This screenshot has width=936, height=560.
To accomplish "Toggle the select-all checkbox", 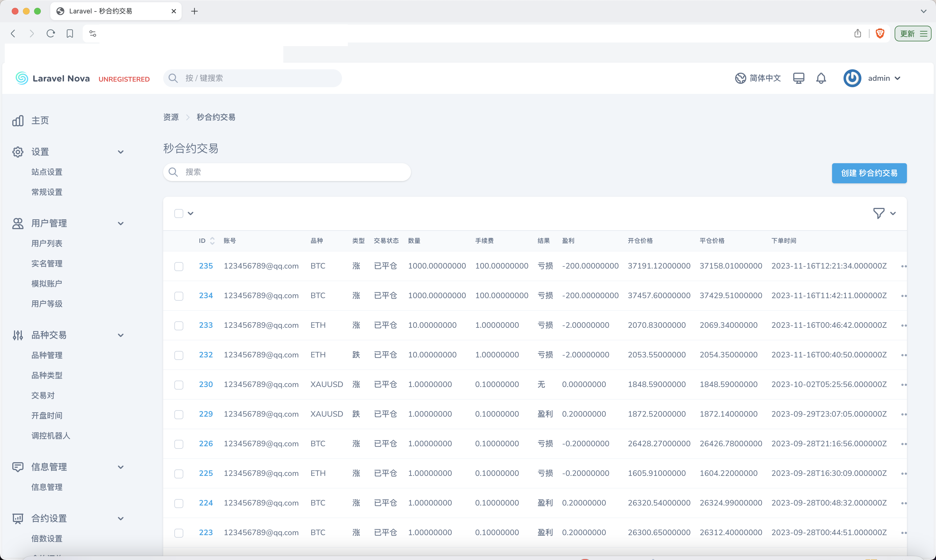I will tap(179, 213).
